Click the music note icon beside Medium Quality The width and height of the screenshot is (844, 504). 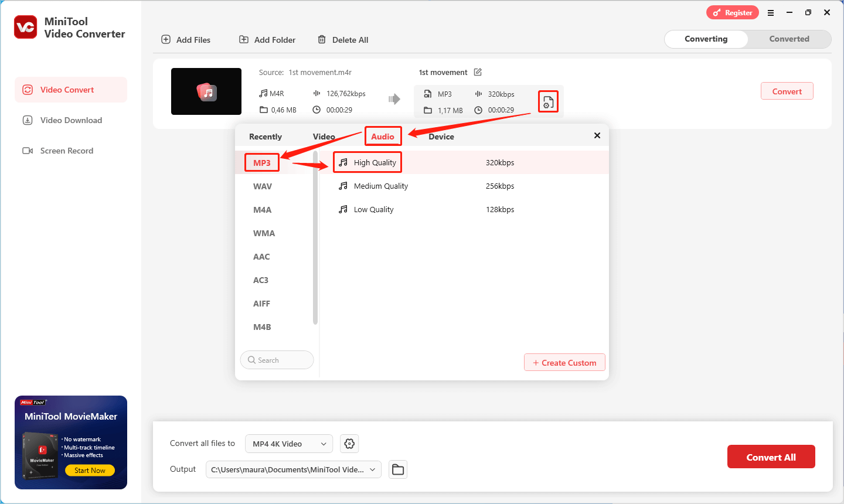tap(343, 186)
